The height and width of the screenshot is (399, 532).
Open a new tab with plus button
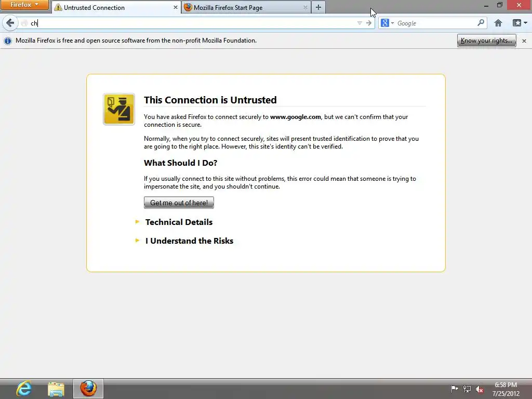(x=318, y=7)
